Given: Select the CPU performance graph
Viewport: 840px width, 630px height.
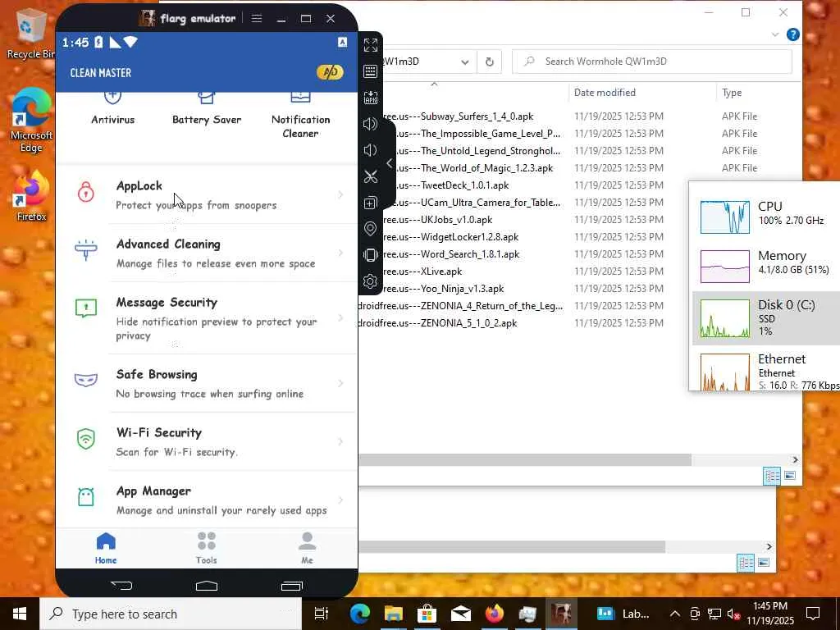Looking at the screenshot, I should [725, 217].
